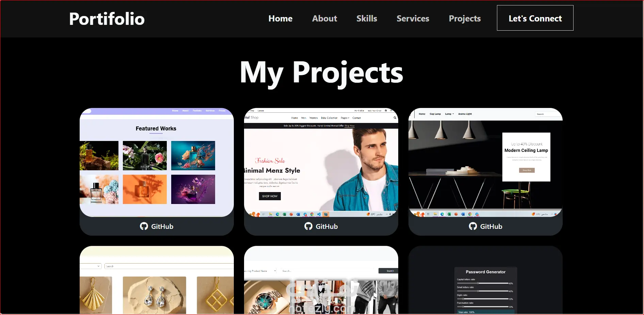
Task: Open the Home nav link
Action: 280,18
